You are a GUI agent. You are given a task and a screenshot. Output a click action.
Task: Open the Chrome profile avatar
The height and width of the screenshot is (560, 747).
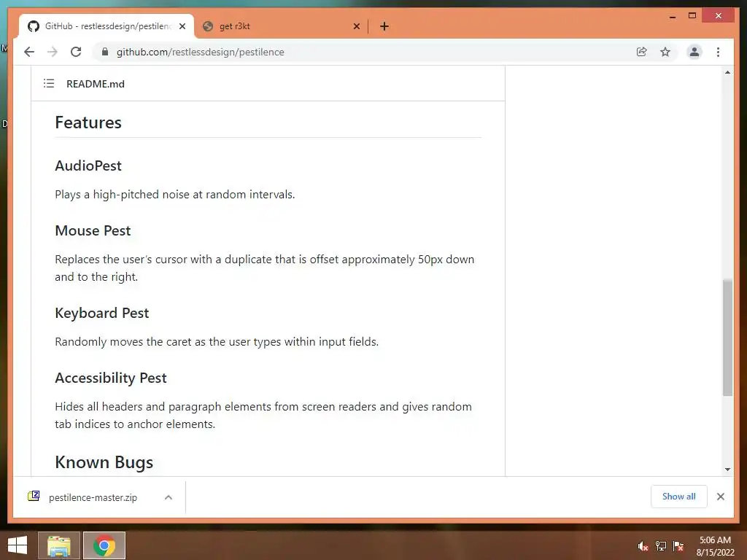[x=694, y=52]
